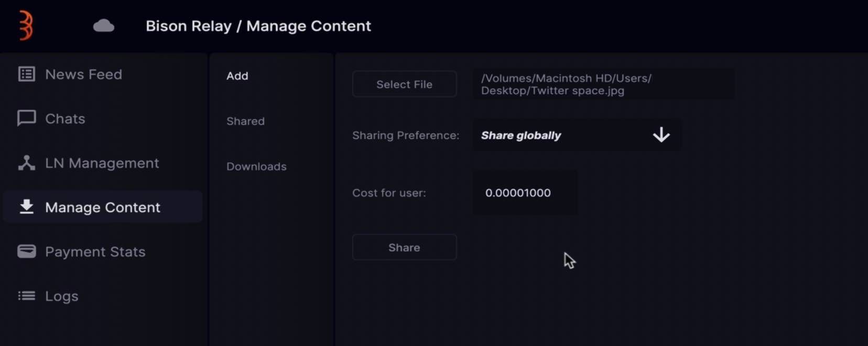Viewport: 868px width, 346px height.
Task: Click the Manage Content download icon
Action: (27, 207)
